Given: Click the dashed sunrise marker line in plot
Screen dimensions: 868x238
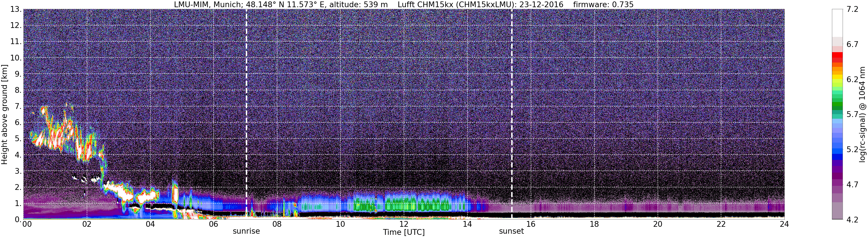Looking at the screenshot, I should point(246,114).
